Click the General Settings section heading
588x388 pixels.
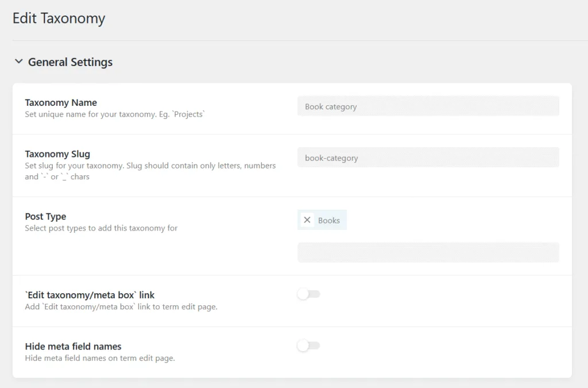pyautogui.click(x=70, y=62)
